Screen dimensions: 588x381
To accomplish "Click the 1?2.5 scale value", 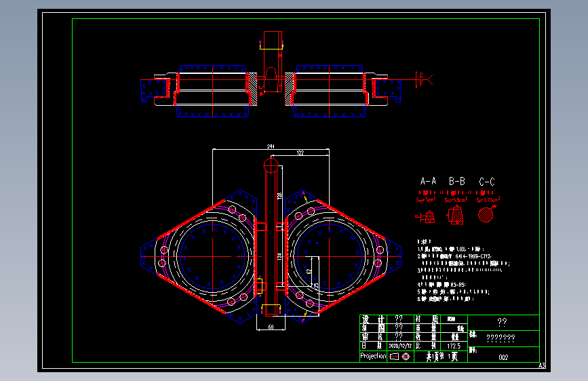I will (454, 346).
